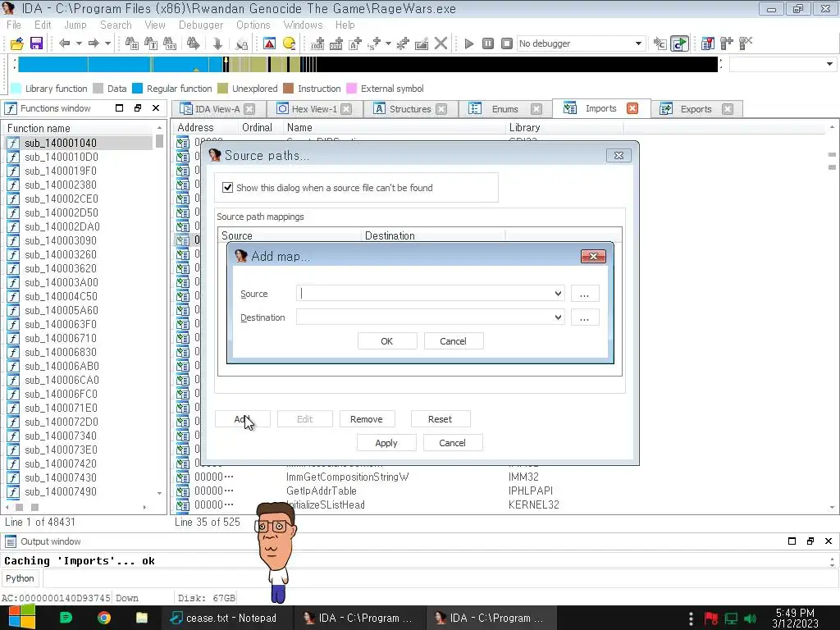Click the add breakpoint plus toolbar icon
The width and height of the screenshot is (840, 630).
pyautogui.click(x=727, y=43)
